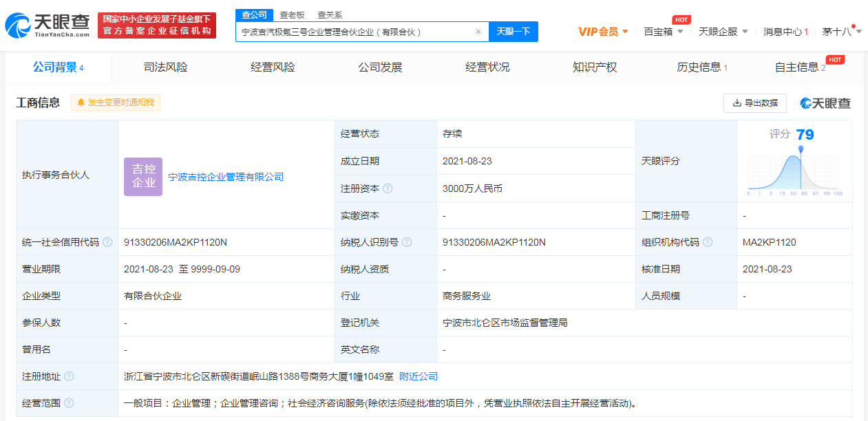Click the 导出数据 export button

click(755, 103)
